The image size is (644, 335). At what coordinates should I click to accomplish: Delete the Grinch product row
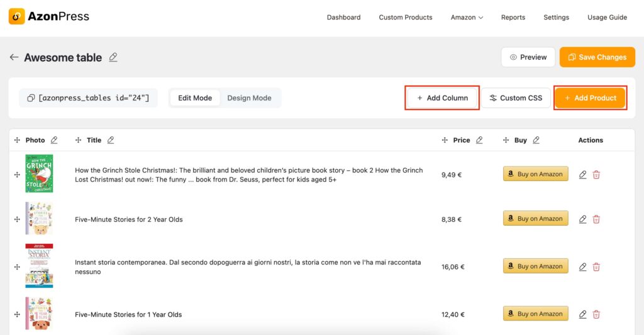(x=596, y=175)
